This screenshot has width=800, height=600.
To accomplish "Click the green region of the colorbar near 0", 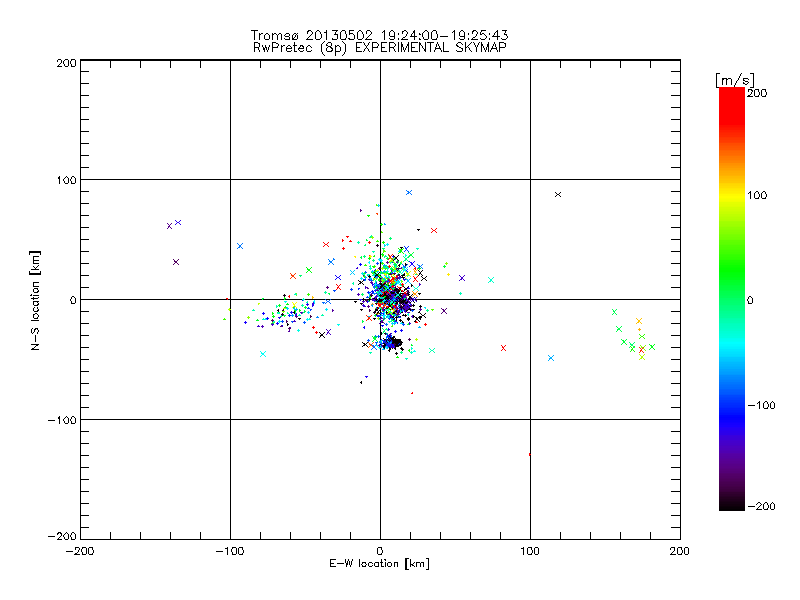I will click(732, 299).
